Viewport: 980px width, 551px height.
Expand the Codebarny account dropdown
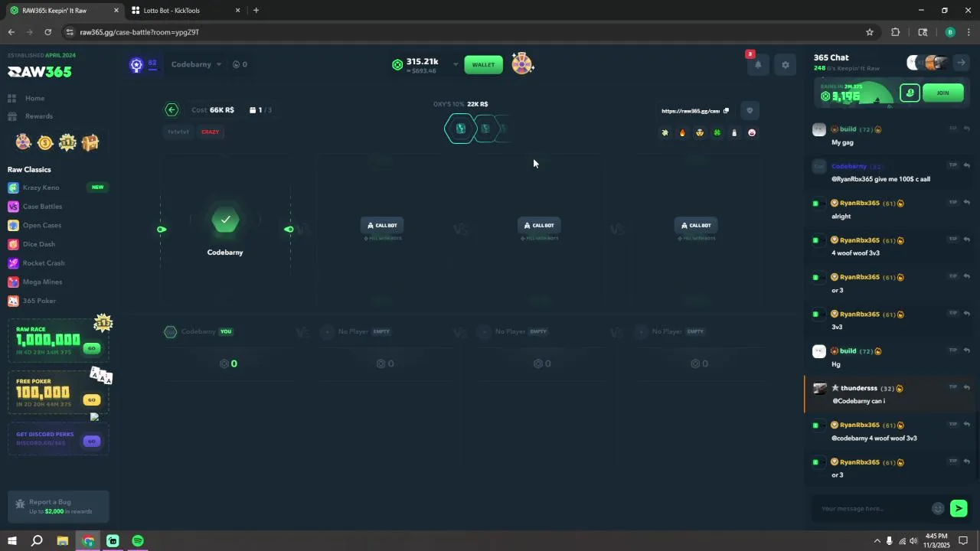pyautogui.click(x=196, y=64)
